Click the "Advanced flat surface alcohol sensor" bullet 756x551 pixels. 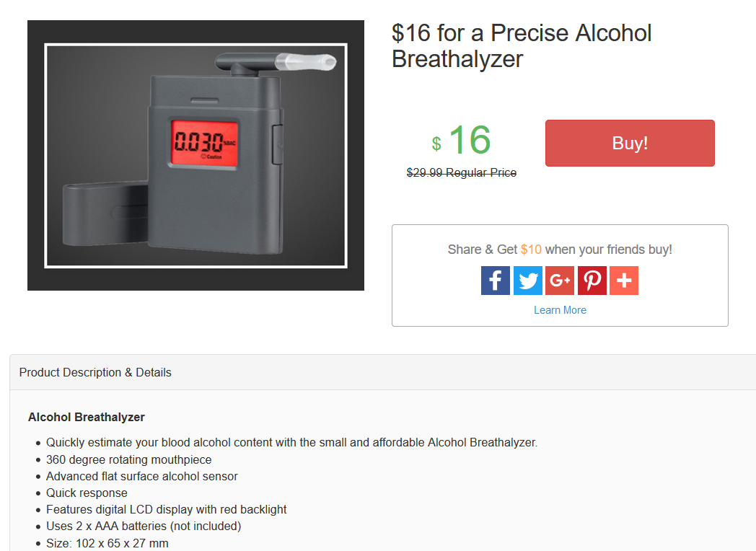142,476
